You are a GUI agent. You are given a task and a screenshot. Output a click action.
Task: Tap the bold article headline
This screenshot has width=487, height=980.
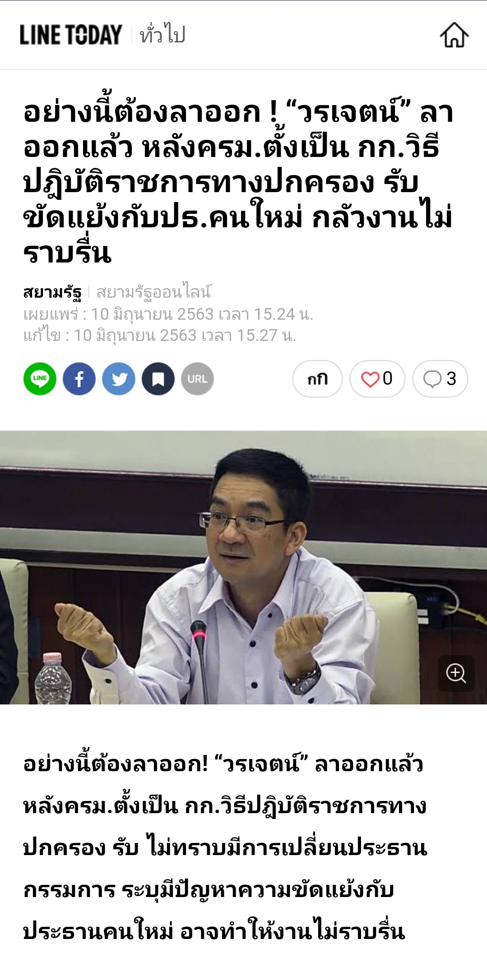(x=238, y=182)
